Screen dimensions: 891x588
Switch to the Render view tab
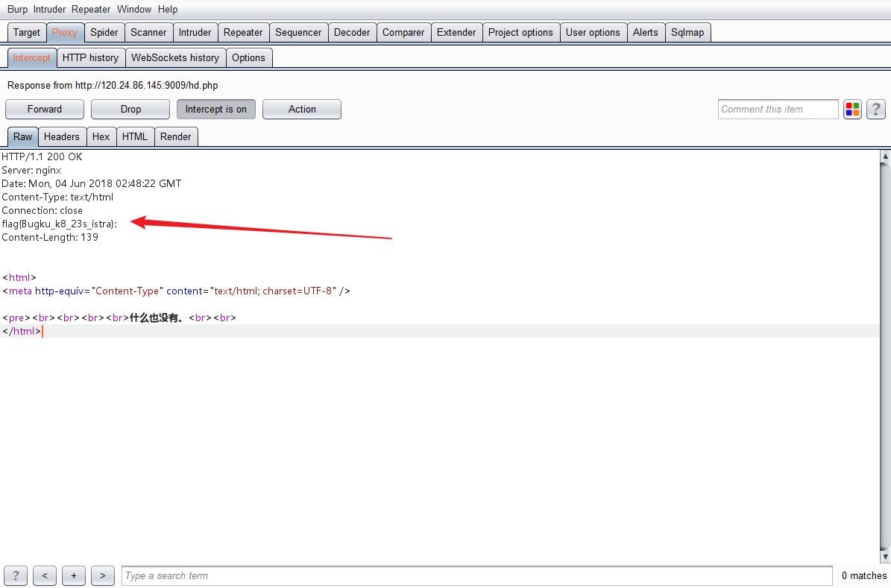[x=175, y=136]
